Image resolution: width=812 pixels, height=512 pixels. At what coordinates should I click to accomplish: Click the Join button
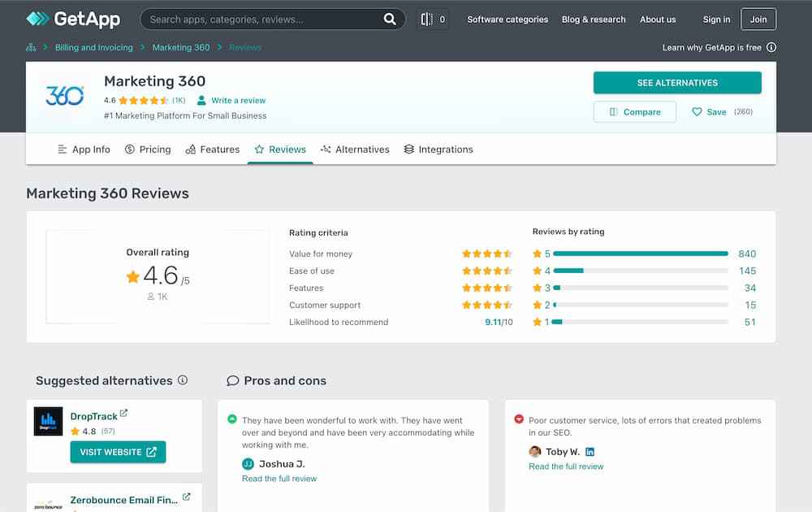click(758, 20)
